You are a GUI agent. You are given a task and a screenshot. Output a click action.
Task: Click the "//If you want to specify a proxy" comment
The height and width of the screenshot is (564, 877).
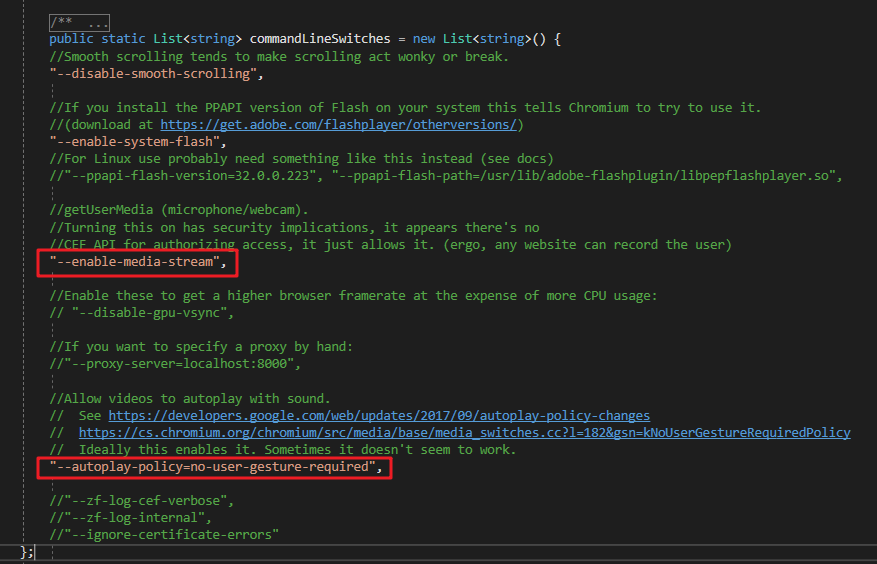click(x=201, y=347)
